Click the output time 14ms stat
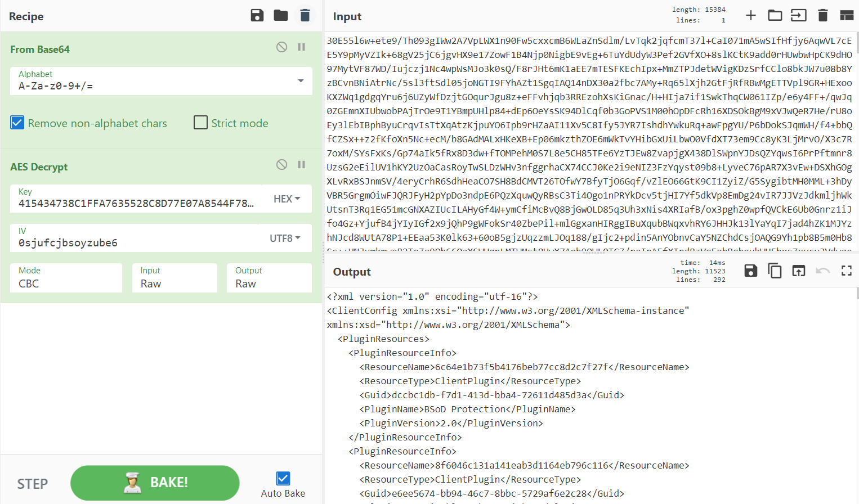859x504 pixels. (x=703, y=263)
